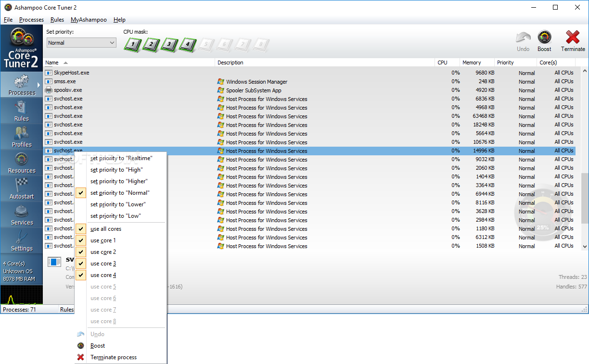The height and width of the screenshot is (364, 589).
Task: Open the Profiles sidebar section
Action: point(21,137)
